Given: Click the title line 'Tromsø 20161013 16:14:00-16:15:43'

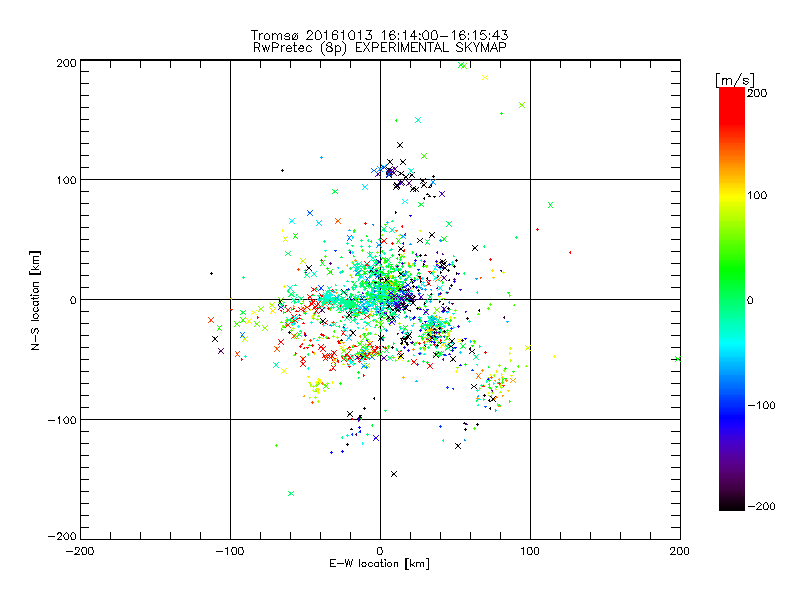Looking at the screenshot, I should [379, 35].
